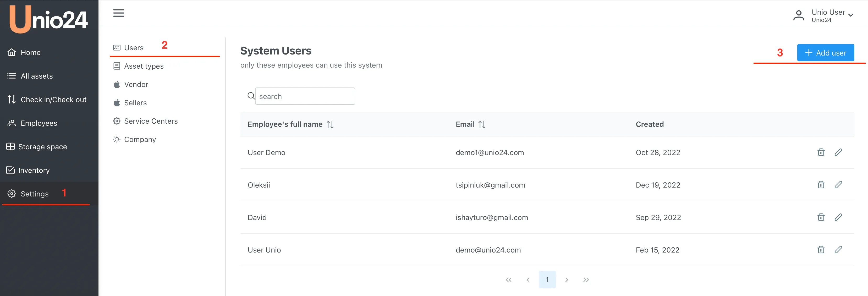Click the Add user button
Image resolution: width=868 pixels, height=296 pixels.
point(825,53)
